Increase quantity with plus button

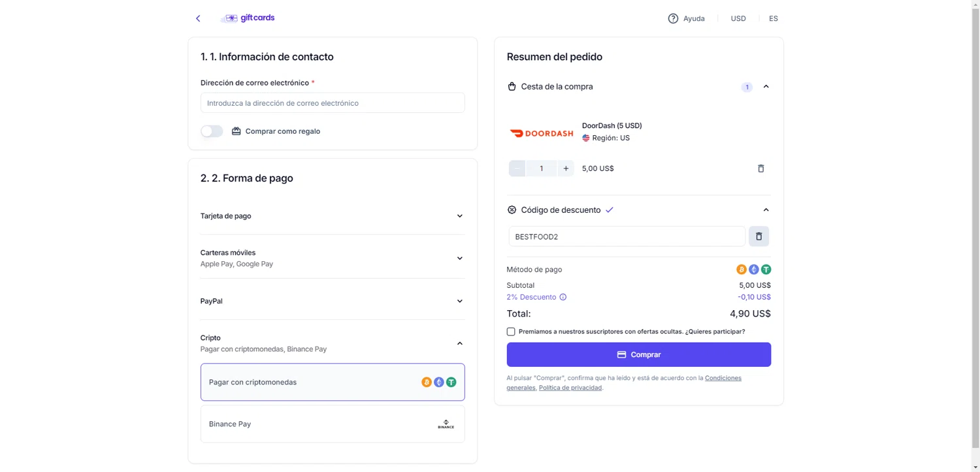click(566, 168)
